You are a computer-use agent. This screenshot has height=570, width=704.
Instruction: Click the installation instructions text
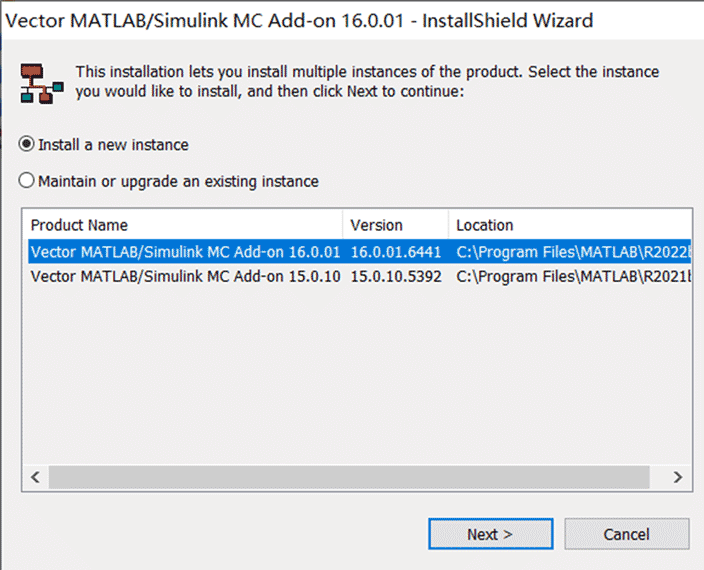(x=367, y=81)
